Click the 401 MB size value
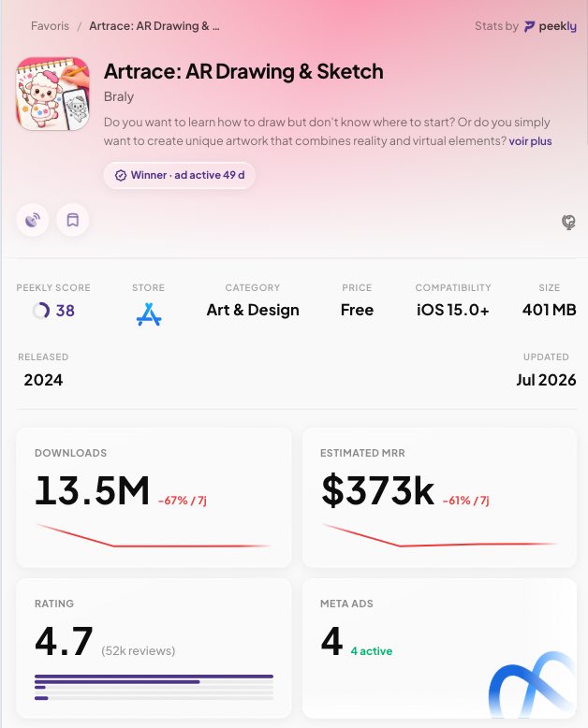Image resolution: width=588 pixels, height=728 pixels. pyautogui.click(x=549, y=310)
